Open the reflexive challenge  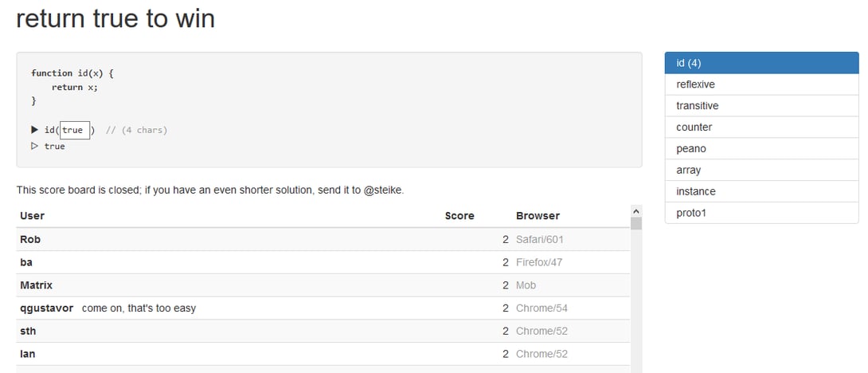coord(761,84)
